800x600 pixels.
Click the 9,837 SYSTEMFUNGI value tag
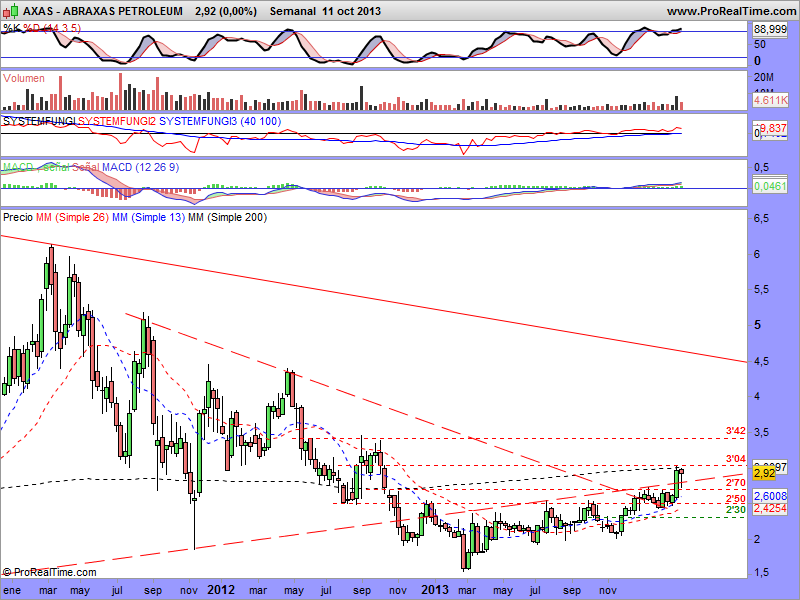click(x=773, y=128)
